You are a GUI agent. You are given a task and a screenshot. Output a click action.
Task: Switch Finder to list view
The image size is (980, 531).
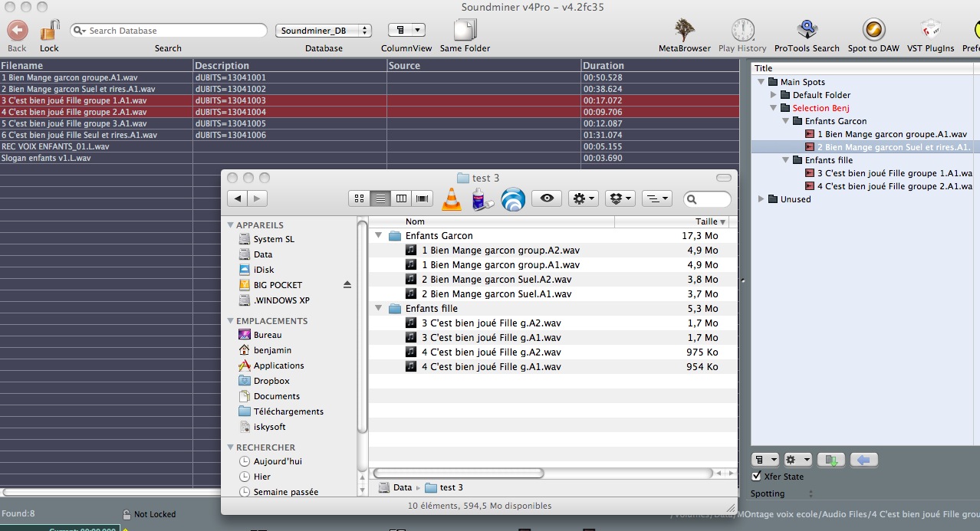(x=380, y=198)
